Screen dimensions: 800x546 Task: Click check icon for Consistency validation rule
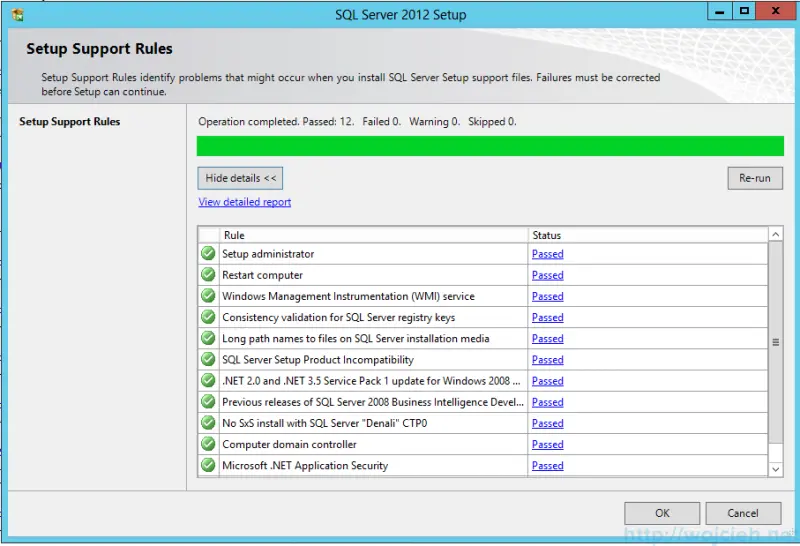208,317
